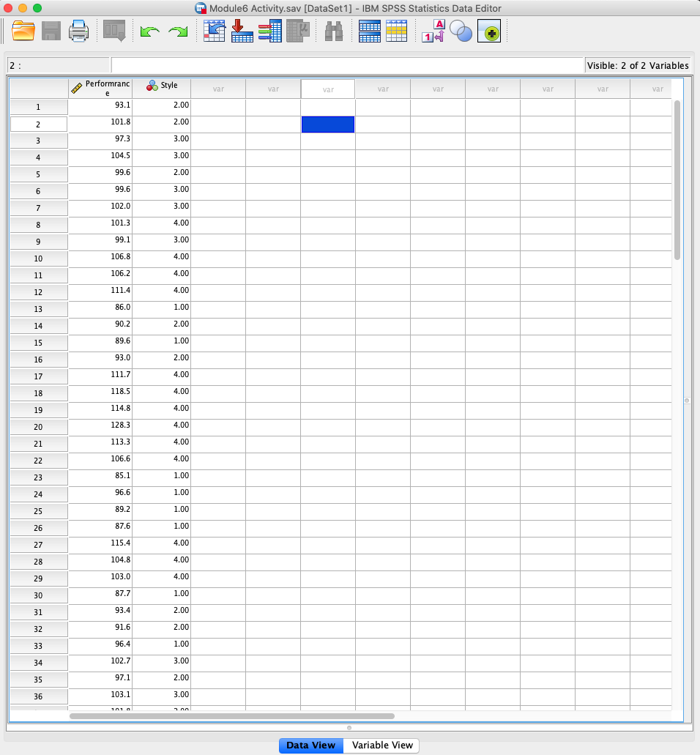The image size is (700, 755).
Task: Select the Performance column header
Action: point(100,89)
